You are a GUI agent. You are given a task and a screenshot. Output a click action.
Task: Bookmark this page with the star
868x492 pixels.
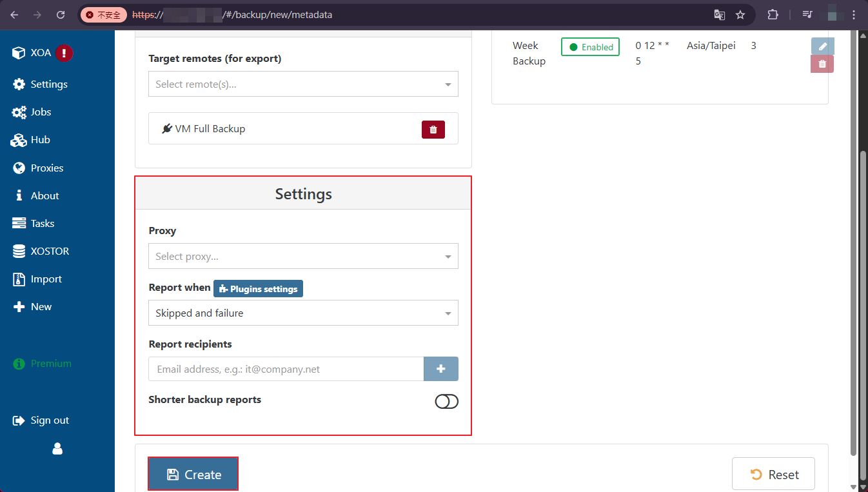[740, 14]
